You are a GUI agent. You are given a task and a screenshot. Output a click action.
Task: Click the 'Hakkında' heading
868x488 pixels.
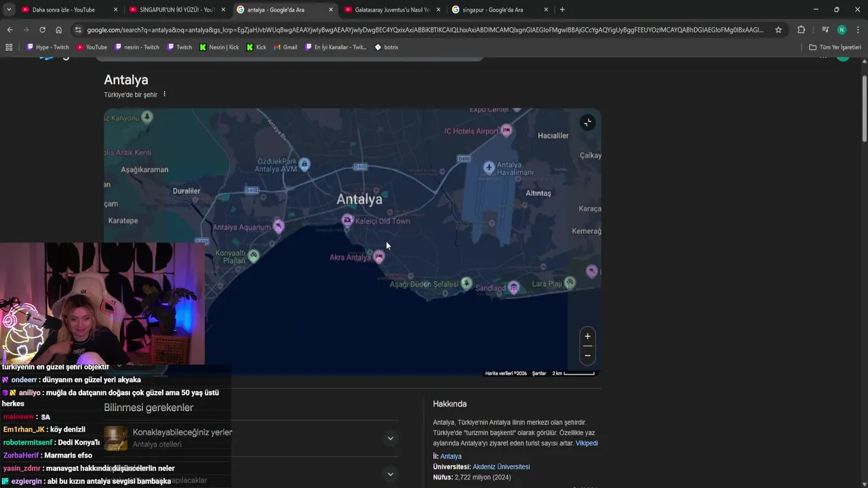450,404
